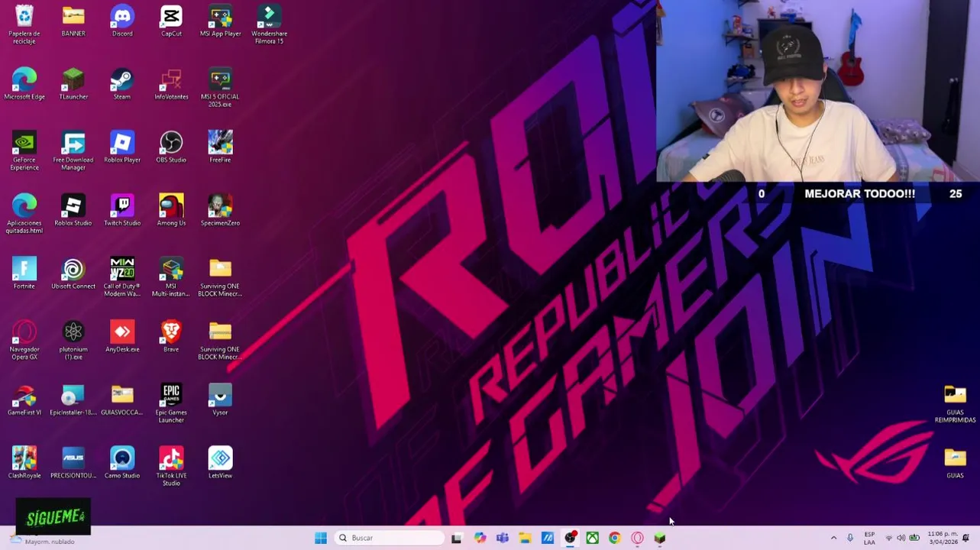This screenshot has height=550, width=980.
Task: Open Opera GX on taskbar
Action: 637,538
